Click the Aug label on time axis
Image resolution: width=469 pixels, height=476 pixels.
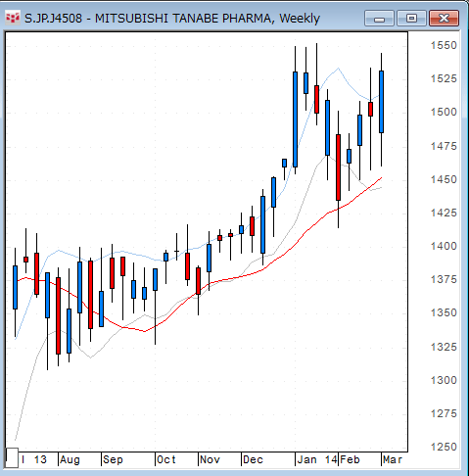70,460
